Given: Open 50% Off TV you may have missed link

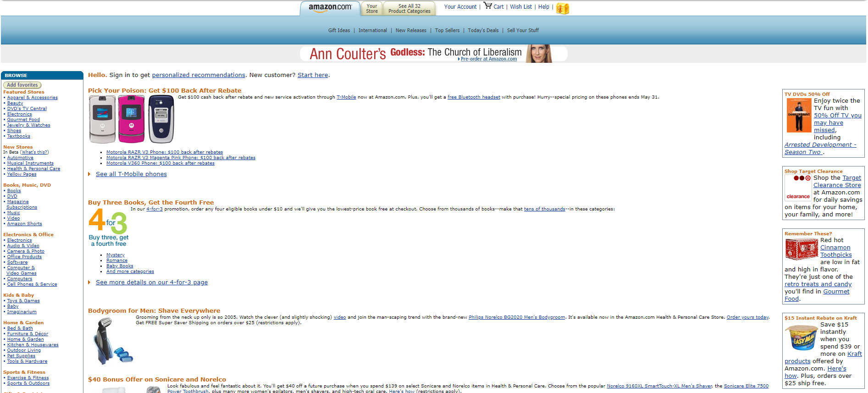Looking at the screenshot, I should [x=837, y=123].
